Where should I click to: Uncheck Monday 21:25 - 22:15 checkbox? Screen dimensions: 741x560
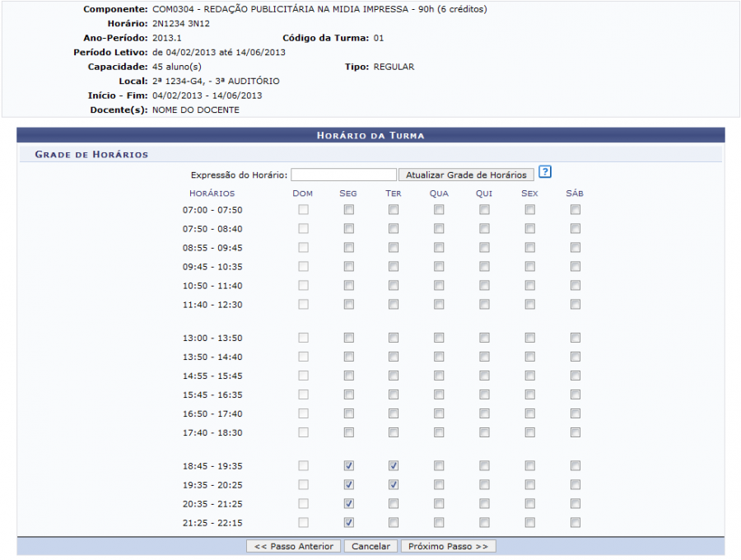pos(348,523)
